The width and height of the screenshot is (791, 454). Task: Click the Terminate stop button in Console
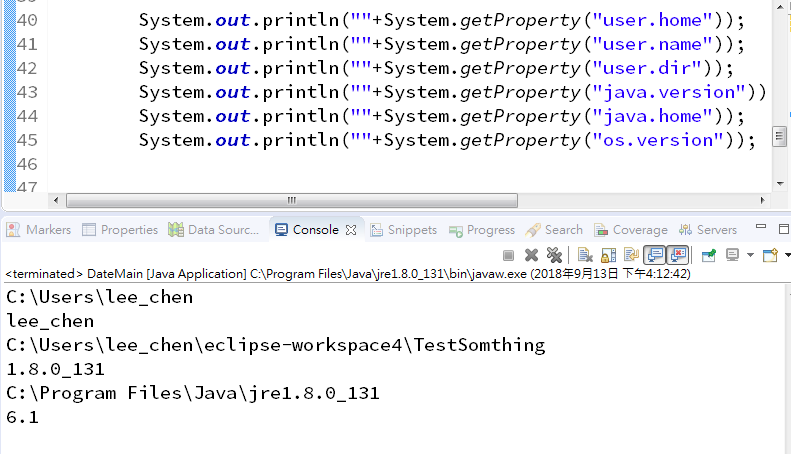coord(508,256)
